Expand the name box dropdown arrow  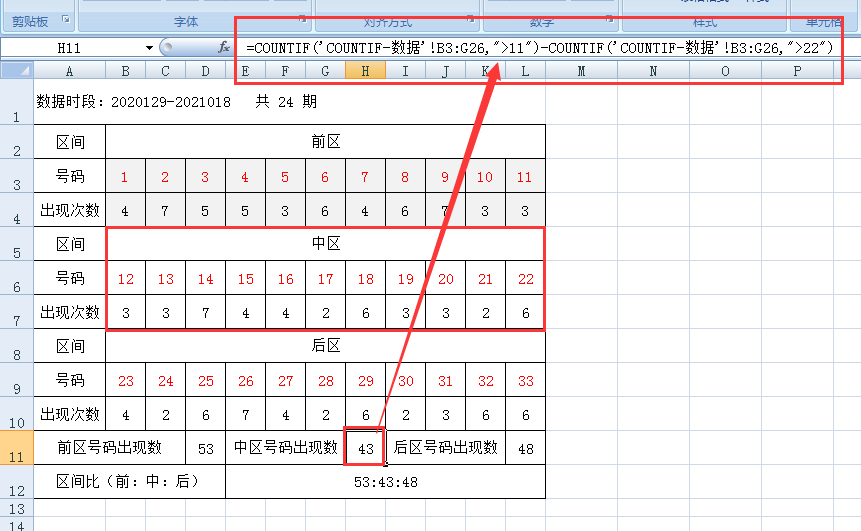[x=149, y=48]
